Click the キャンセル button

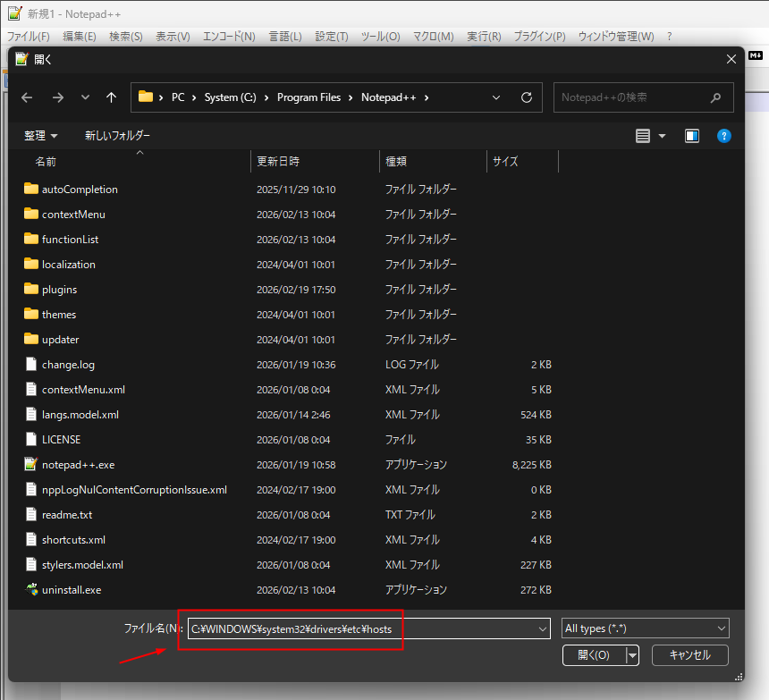point(689,655)
